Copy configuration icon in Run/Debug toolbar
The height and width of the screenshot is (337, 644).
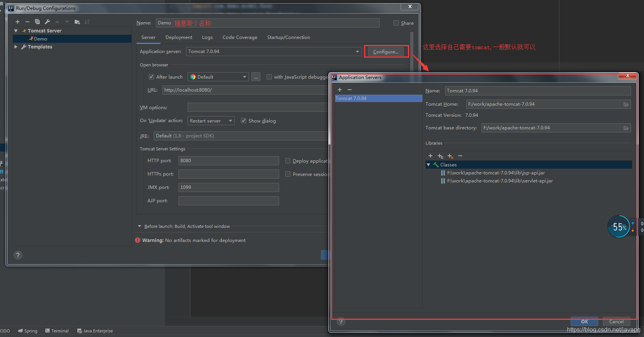(37, 22)
